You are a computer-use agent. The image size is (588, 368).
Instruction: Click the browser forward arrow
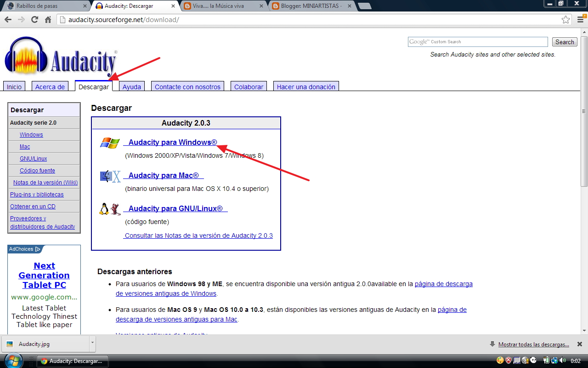pos(21,20)
